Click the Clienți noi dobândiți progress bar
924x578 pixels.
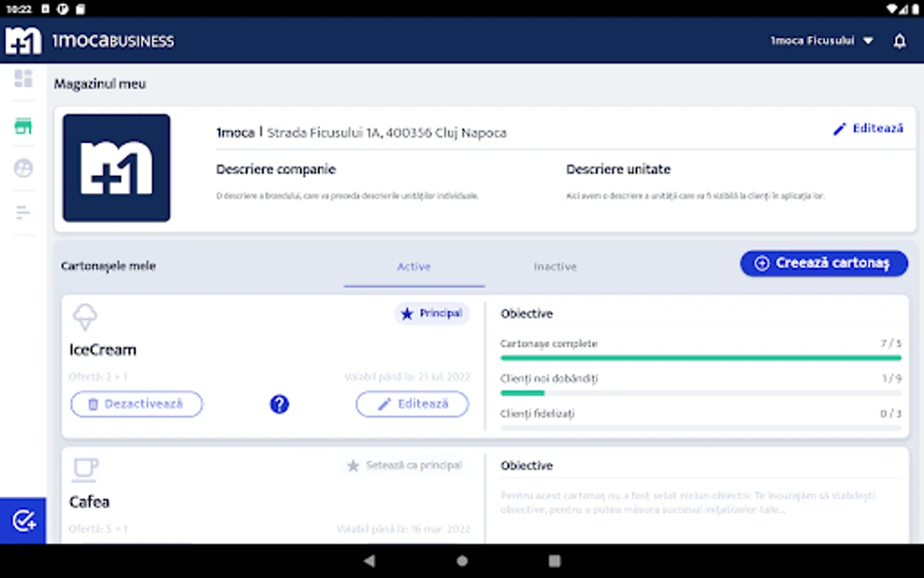pyautogui.click(x=701, y=392)
